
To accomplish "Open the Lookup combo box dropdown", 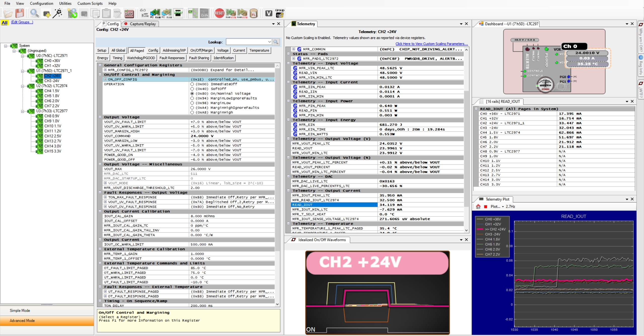I will click(269, 42).
